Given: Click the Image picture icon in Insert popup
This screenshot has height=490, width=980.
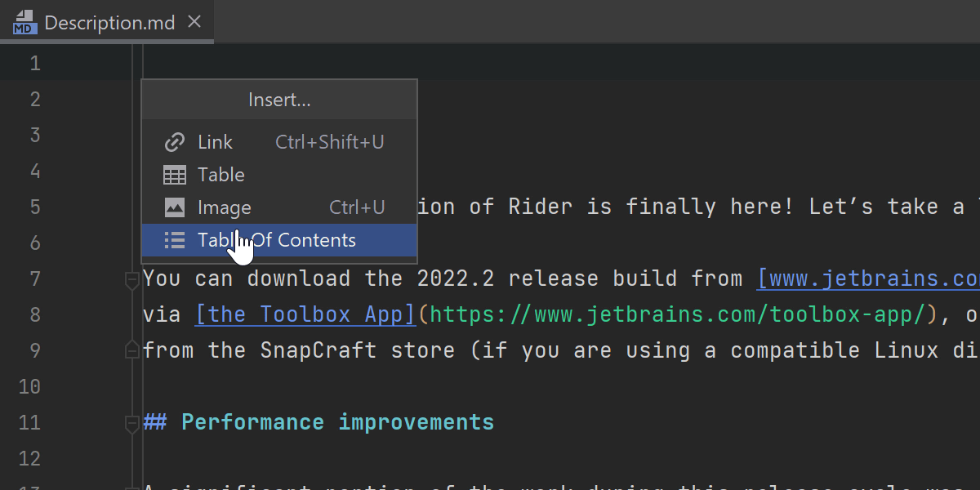Looking at the screenshot, I should [175, 207].
